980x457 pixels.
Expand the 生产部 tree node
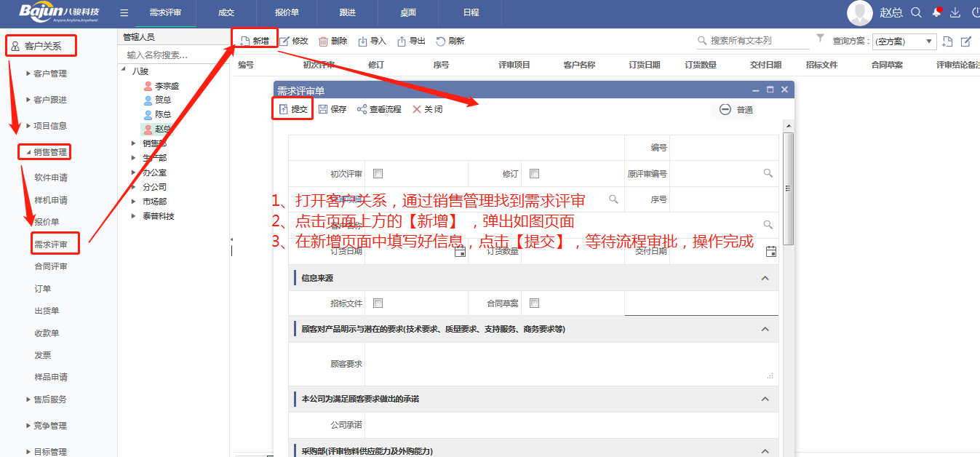pos(134,158)
